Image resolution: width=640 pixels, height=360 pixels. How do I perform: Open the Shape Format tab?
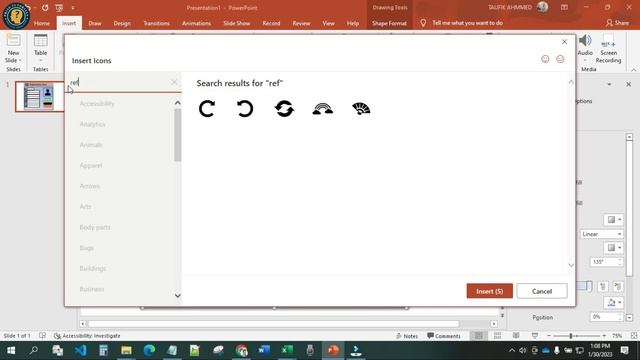point(389,23)
